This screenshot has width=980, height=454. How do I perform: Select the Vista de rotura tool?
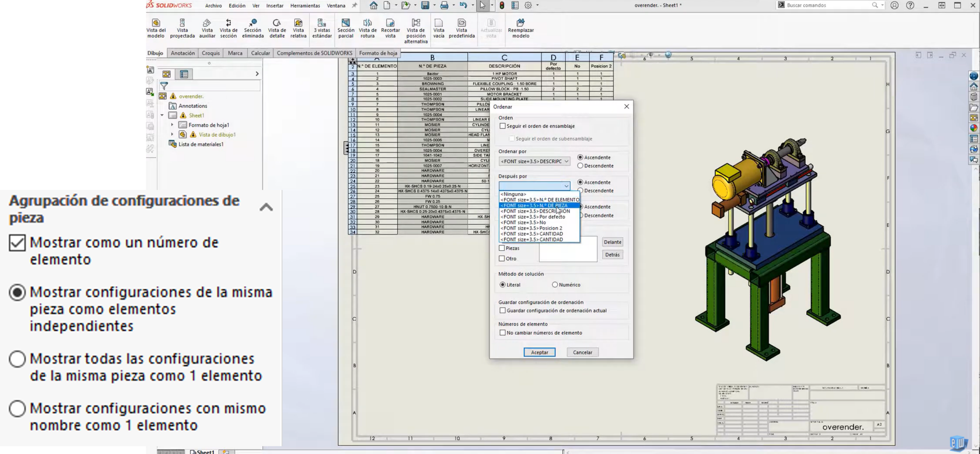coord(367,28)
